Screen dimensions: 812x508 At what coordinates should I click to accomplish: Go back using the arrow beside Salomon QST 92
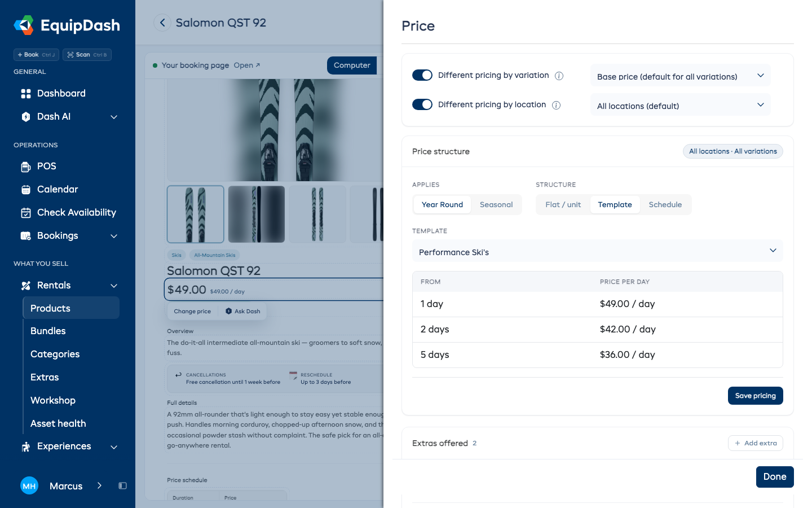click(162, 23)
